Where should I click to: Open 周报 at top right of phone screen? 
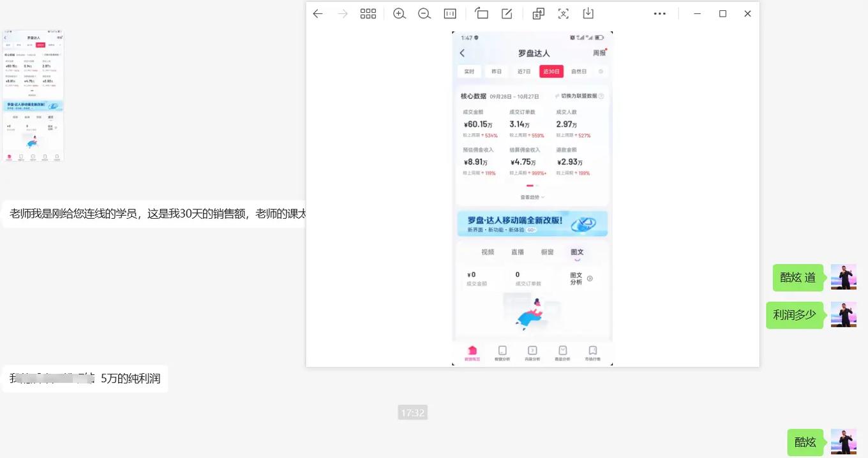(599, 53)
